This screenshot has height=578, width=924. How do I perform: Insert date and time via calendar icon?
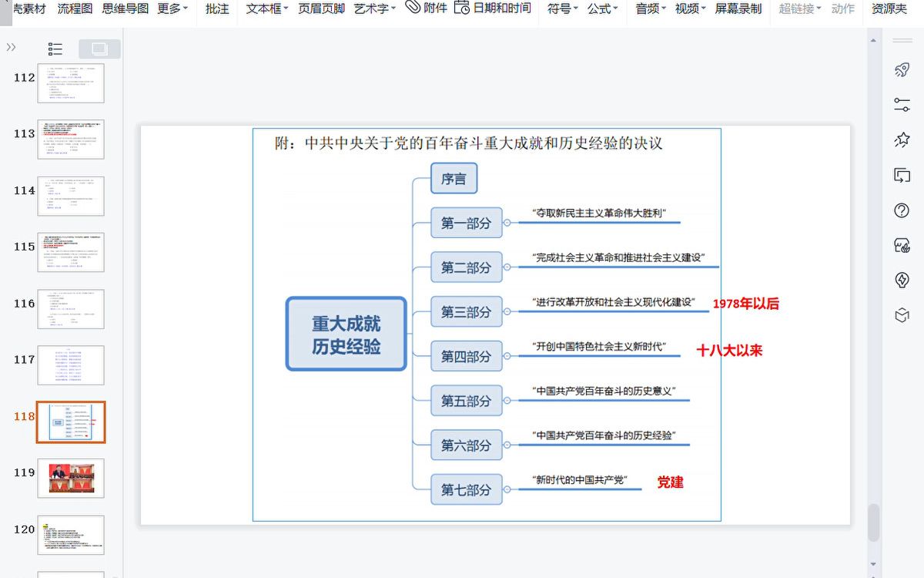[x=461, y=8]
